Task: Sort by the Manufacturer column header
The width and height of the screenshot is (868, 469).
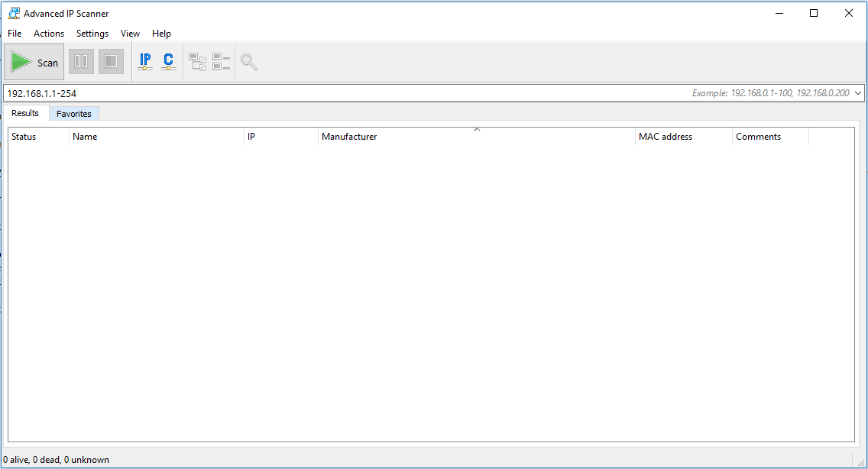Action: pyautogui.click(x=476, y=136)
